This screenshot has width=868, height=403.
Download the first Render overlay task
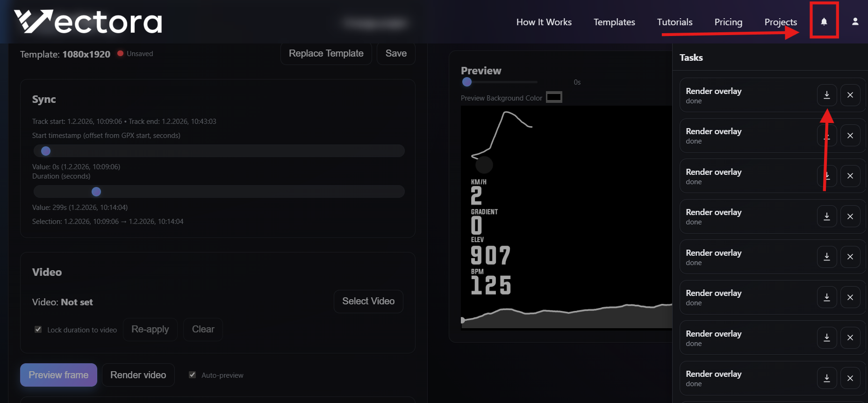[826, 95]
